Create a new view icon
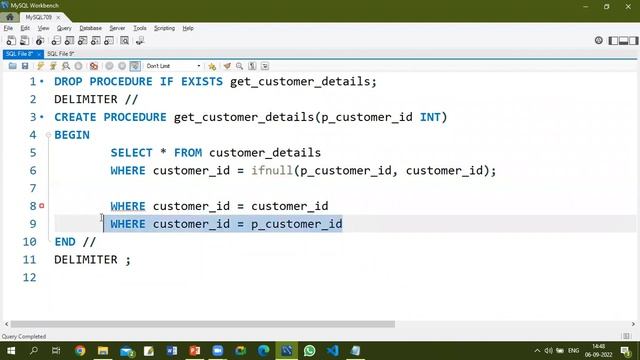The height and width of the screenshot is (360, 640). (82, 40)
